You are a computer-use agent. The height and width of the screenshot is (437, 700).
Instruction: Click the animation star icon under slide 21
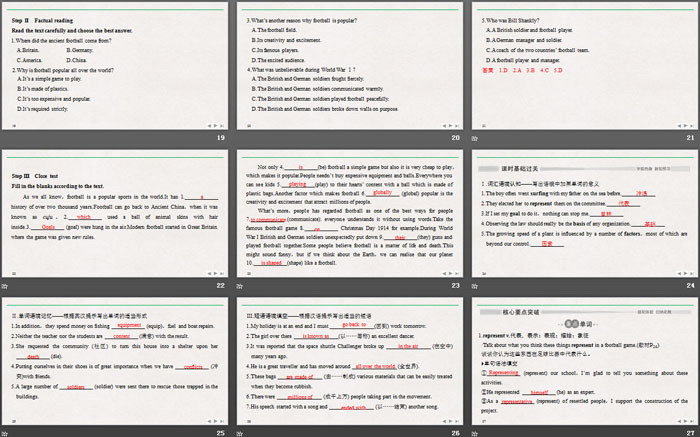click(x=475, y=138)
